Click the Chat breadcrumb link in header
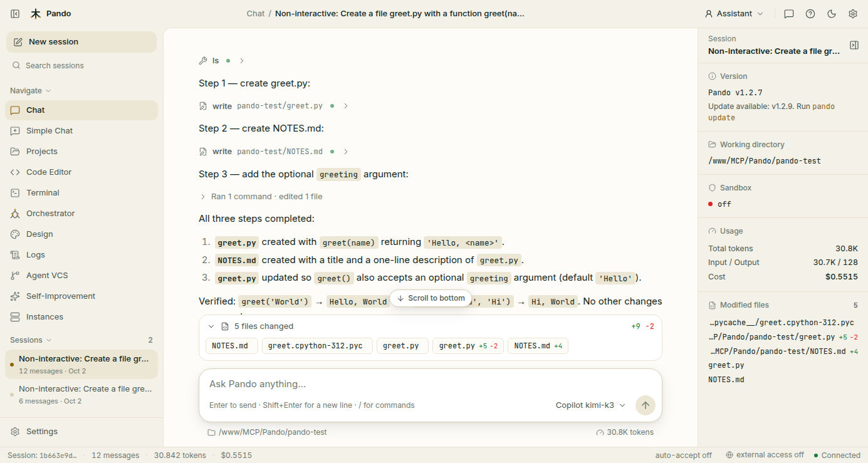Screen dimensions: 868x463 tap(256, 14)
